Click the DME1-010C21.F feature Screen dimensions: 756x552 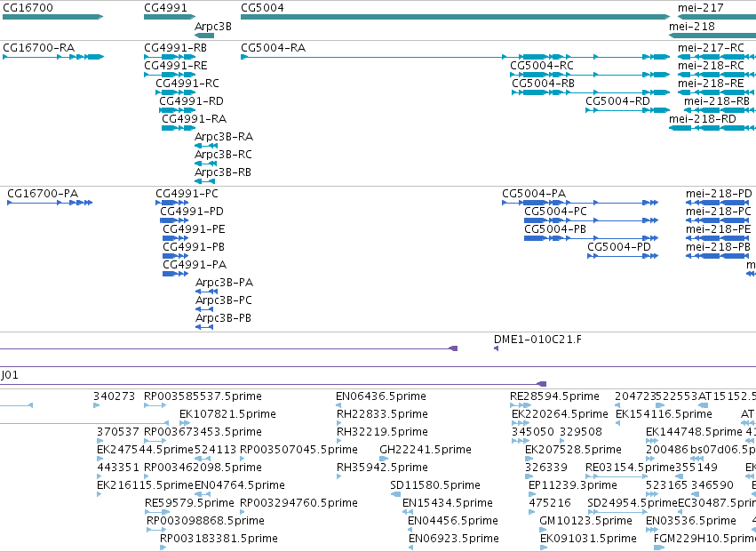coord(496,348)
